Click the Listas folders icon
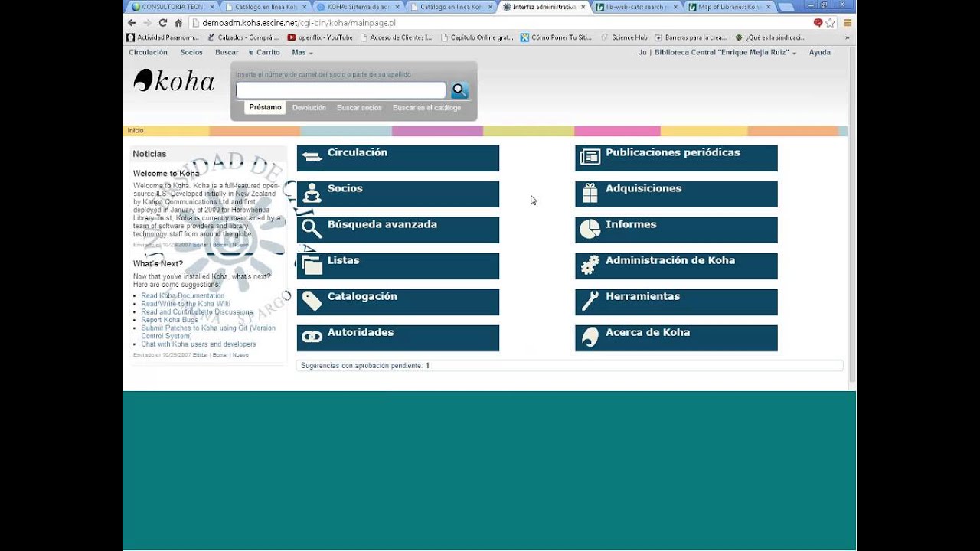Screen dimensions: 980x551 (x=312, y=265)
